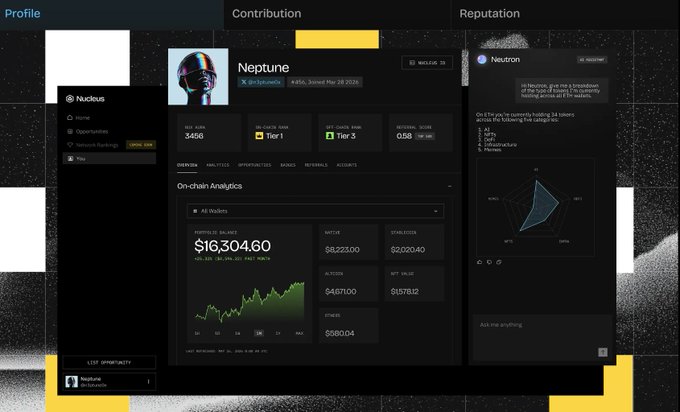Image resolution: width=680 pixels, height=412 pixels.
Task: Click the Network Rankings sidebar icon
Action: click(69, 145)
